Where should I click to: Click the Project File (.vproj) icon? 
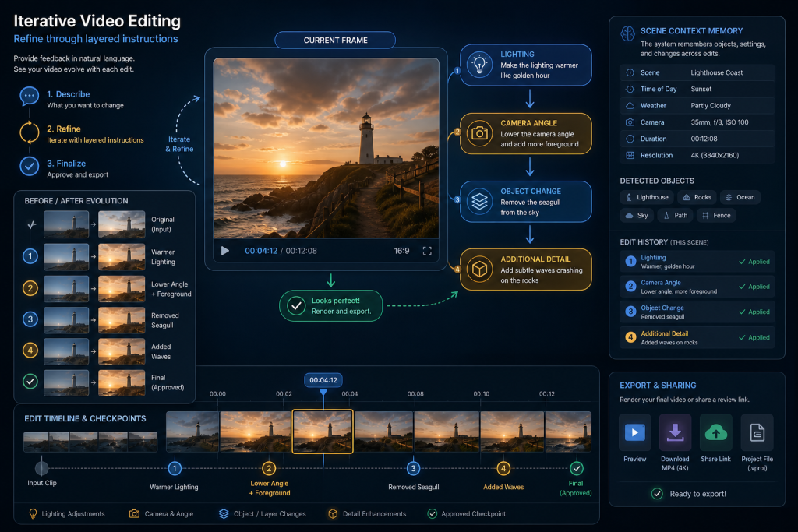coord(757,433)
